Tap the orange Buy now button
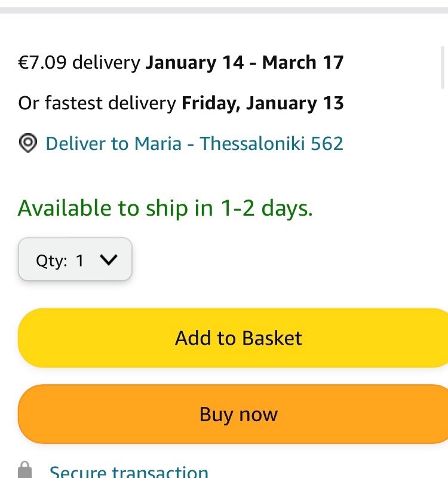Image resolution: width=448 pixels, height=478 pixels. (233, 414)
